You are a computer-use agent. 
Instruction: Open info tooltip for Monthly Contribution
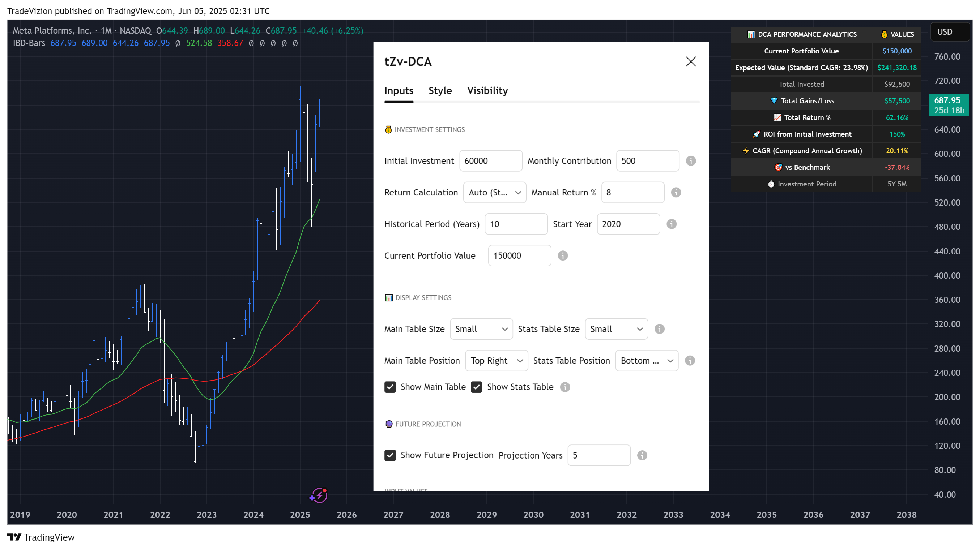[x=691, y=161]
